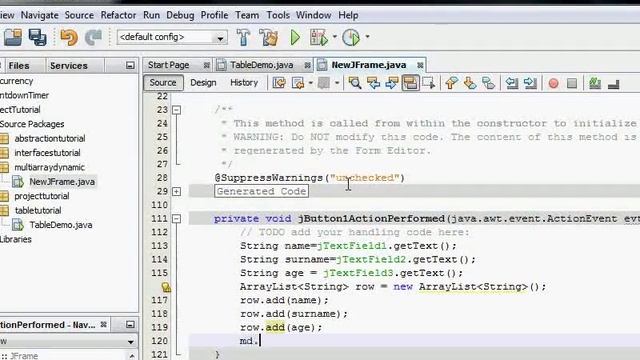This screenshot has width=640, height=360.
Task: Open the Debug menu
Action: [x=180, y=16]
